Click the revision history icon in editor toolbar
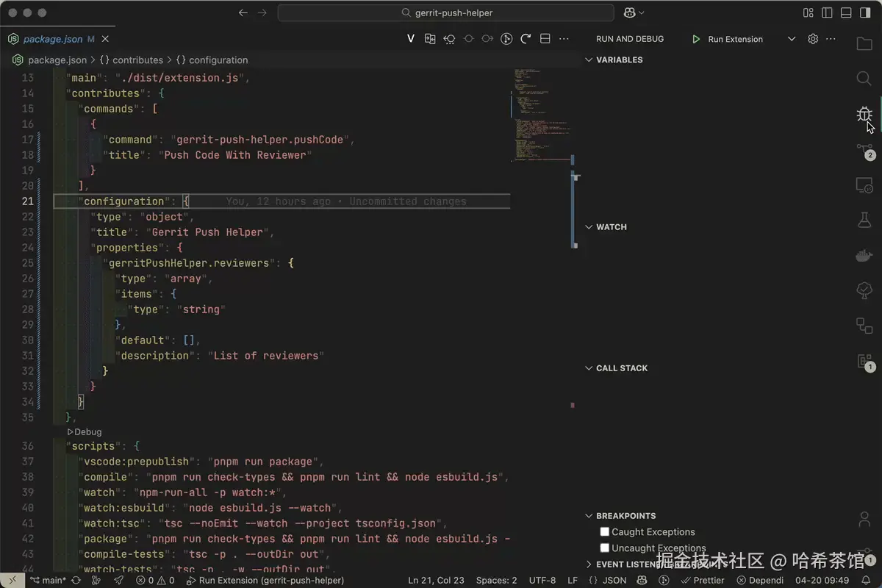The width and height of the screenshot is (882, 588). click(449, 39)
